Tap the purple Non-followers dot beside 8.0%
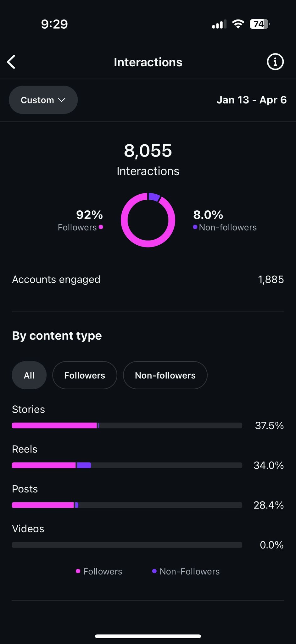Viewport: 296px width, 644px height. 195,227
